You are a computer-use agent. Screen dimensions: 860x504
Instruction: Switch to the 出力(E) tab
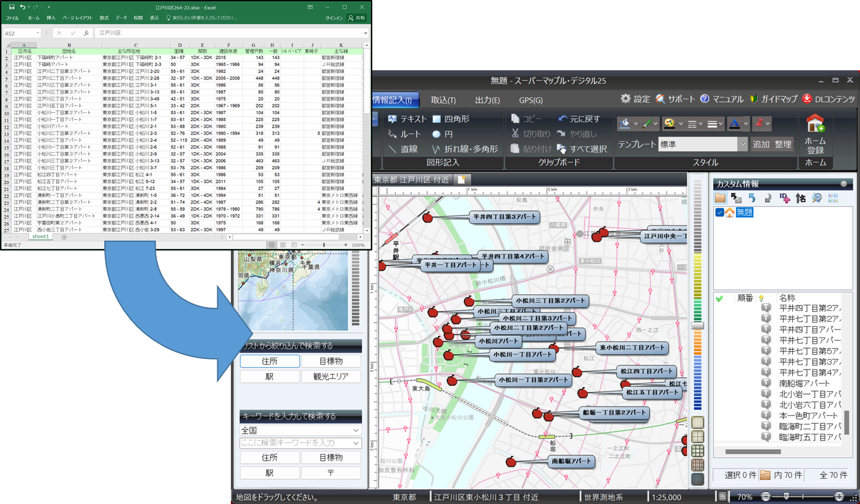tap(488, 100)
